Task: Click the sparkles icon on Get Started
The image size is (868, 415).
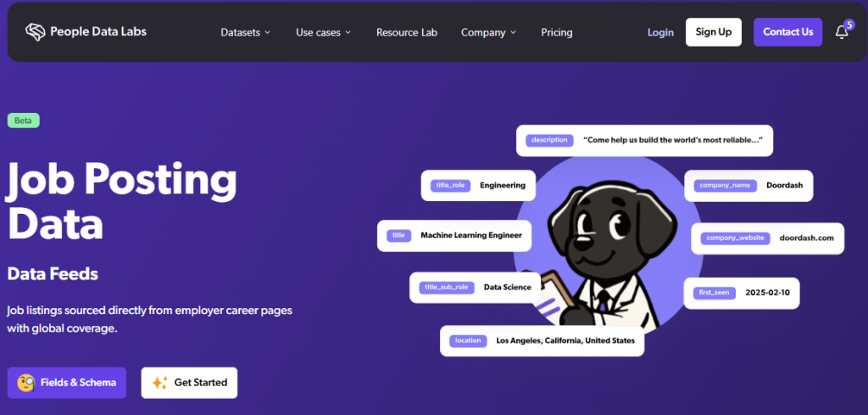Action: pyautogui.click(x=159, y=383)
